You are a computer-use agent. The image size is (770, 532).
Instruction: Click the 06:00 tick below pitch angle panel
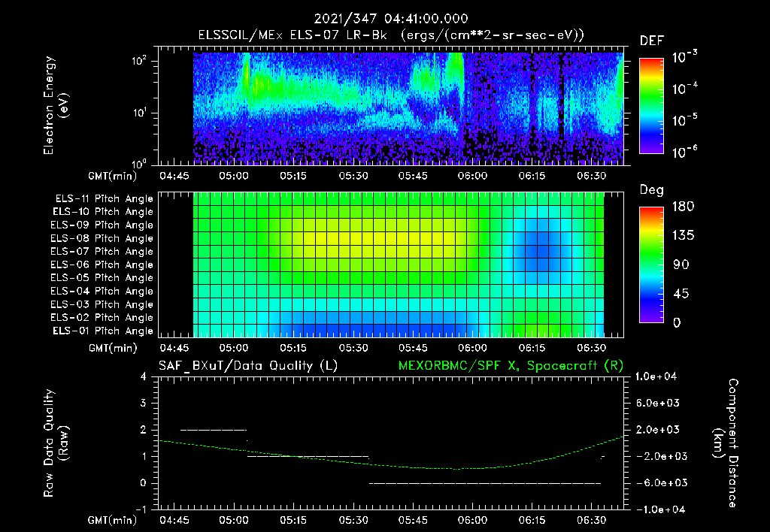472,348
